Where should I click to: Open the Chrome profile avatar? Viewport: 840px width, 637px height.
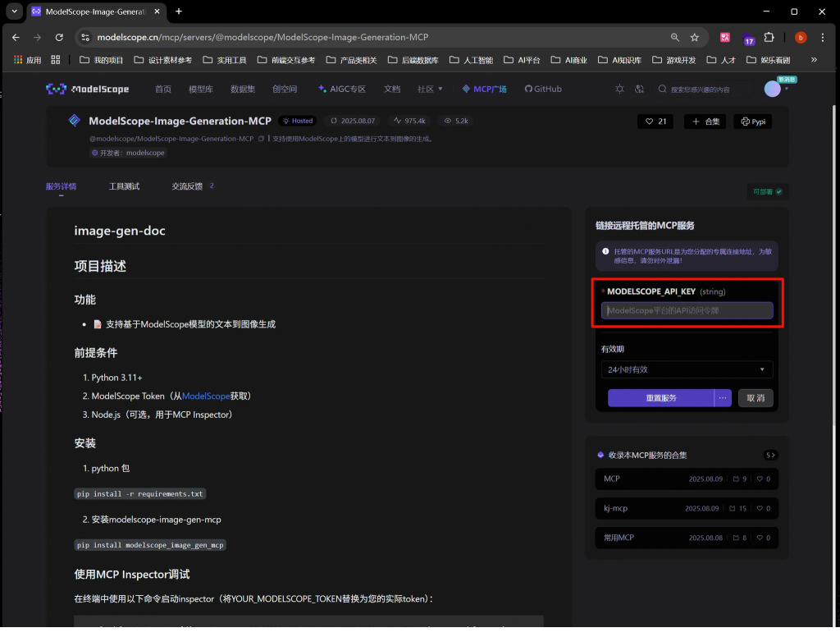801,37
